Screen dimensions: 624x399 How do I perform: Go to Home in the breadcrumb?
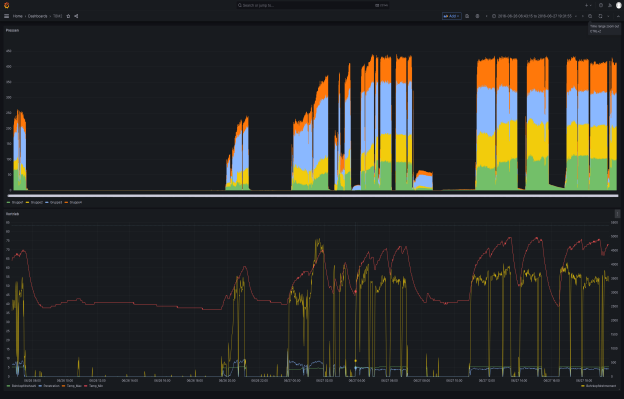coord(18,16)
